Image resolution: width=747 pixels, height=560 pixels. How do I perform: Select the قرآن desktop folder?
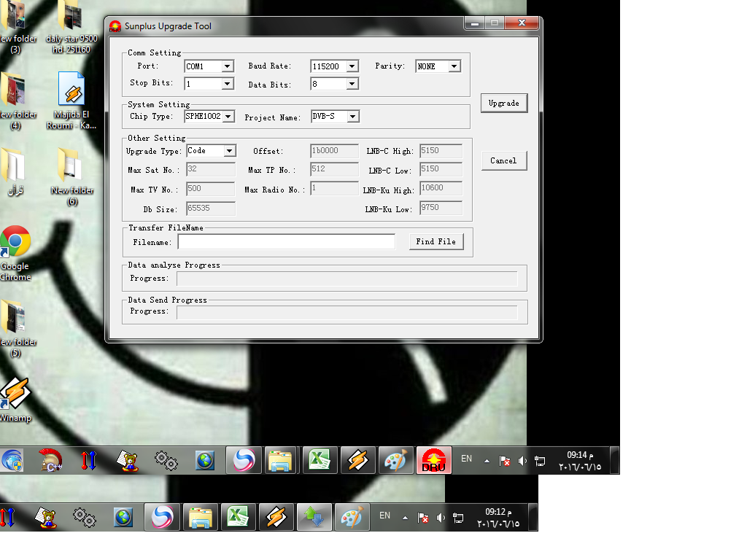[x=15, y=172]
